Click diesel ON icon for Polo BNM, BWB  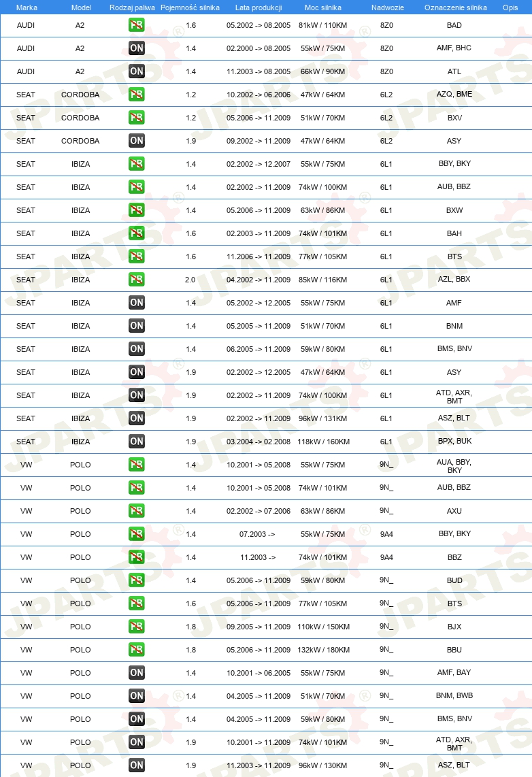(x=136, y=696)
